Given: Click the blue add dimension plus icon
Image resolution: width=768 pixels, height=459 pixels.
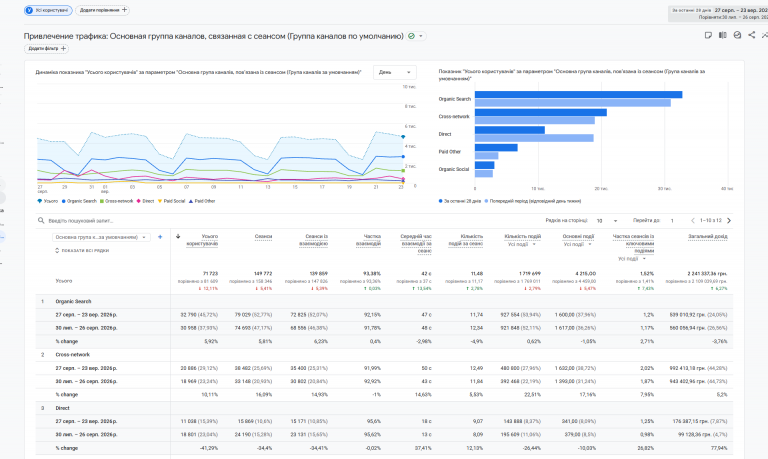Looking at the screenshot, I should (160, 237).
